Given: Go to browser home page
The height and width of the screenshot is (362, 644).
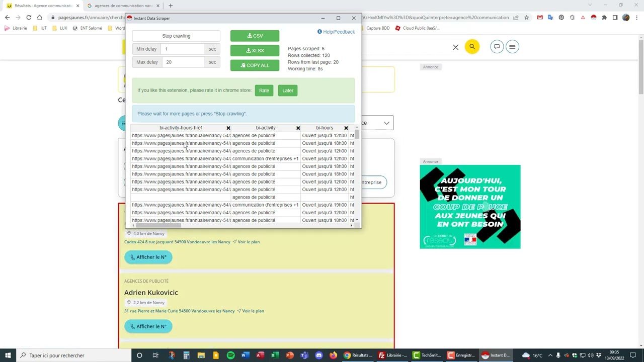Looking at the screenshot, I should (x=39, y=18).
